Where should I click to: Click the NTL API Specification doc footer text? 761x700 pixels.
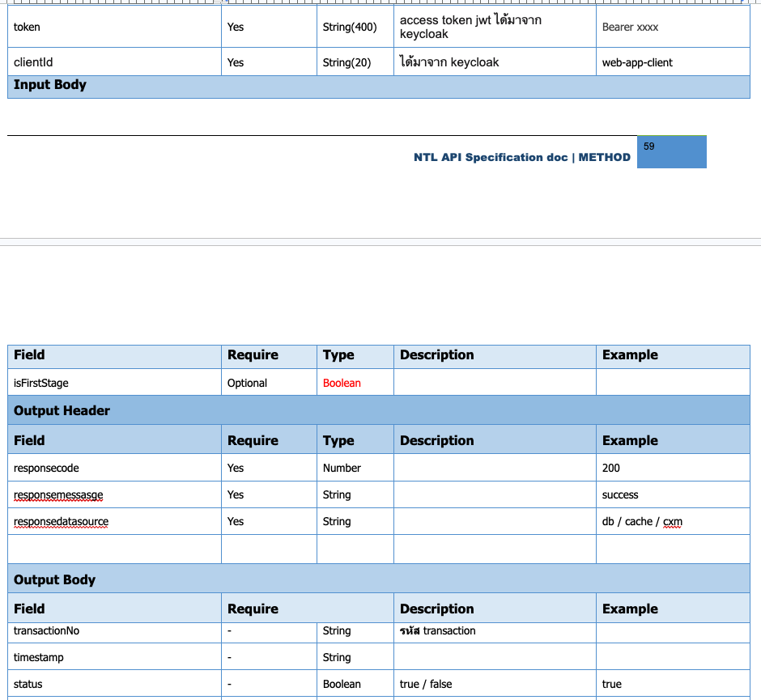521,158
